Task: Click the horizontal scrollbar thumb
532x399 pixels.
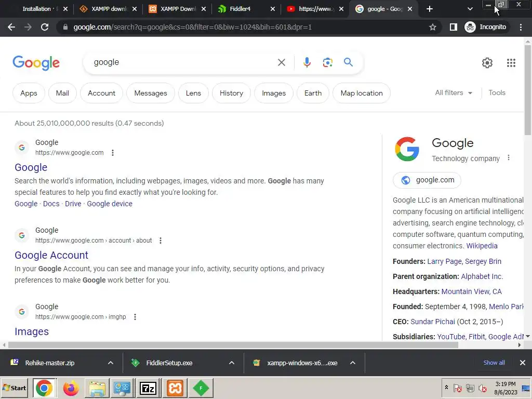Action: 233,345
